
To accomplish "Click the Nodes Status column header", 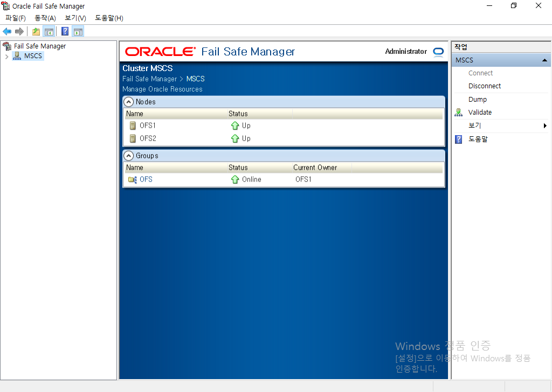I will [x=238, y=114].
